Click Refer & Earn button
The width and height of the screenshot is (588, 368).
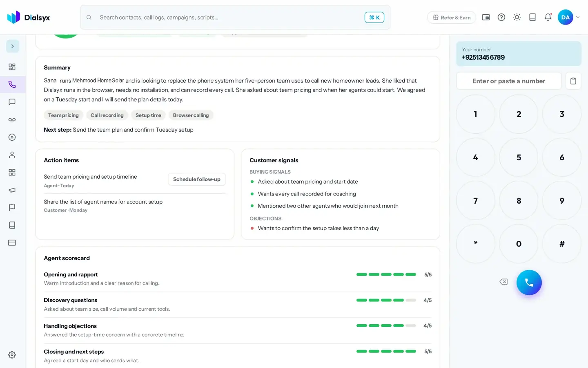tap(452, 18)
